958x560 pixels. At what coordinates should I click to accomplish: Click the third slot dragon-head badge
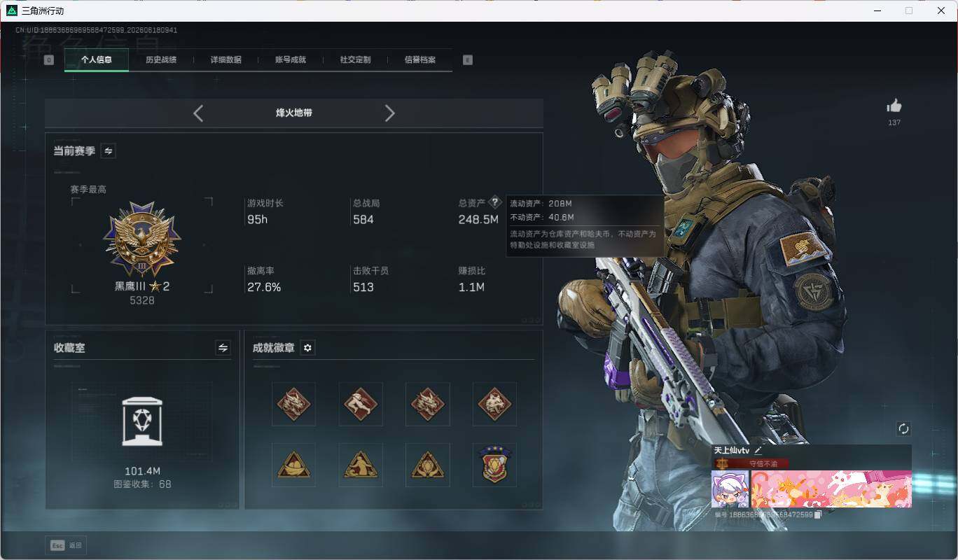click(428, 404)
